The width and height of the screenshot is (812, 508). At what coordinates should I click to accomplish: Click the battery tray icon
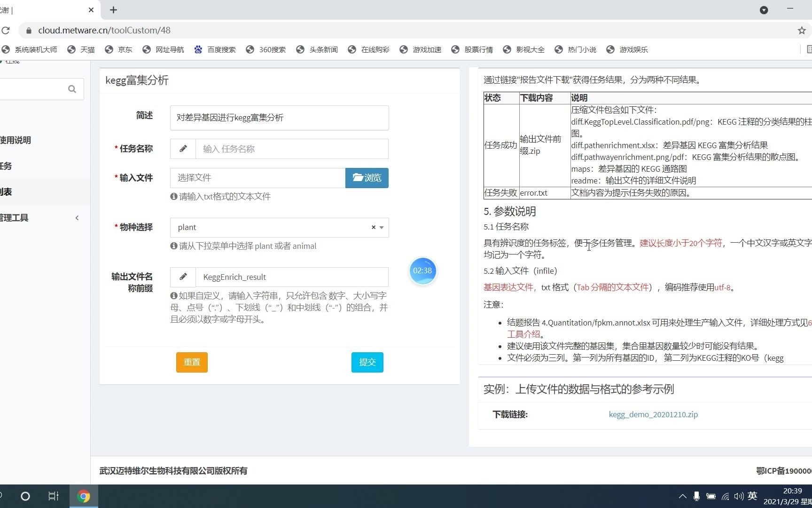pos(711,496)
